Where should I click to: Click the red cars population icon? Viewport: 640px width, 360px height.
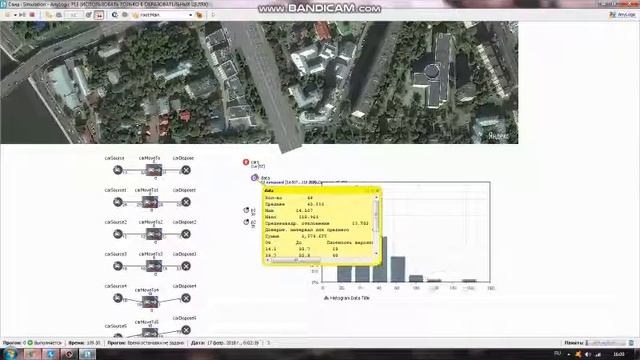point(246,162)
